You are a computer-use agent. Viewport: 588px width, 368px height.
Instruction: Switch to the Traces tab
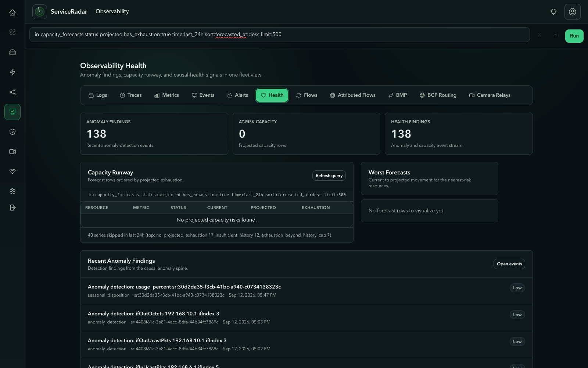(131, 95)
